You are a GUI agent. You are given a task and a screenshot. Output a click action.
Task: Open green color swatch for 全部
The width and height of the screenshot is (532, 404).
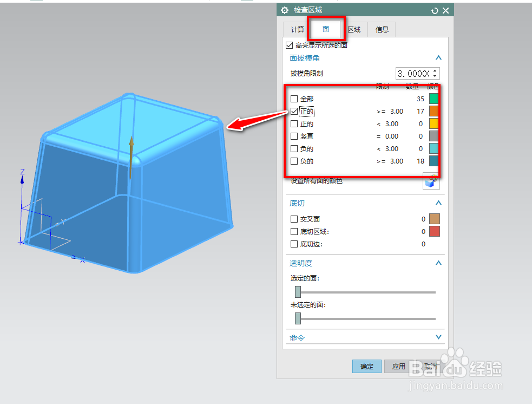(434, 99)
